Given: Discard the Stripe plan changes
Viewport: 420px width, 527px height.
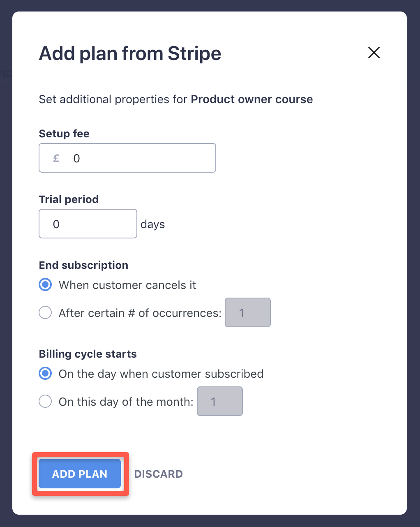Looking at the screenshot, I should tap(158, 474).
